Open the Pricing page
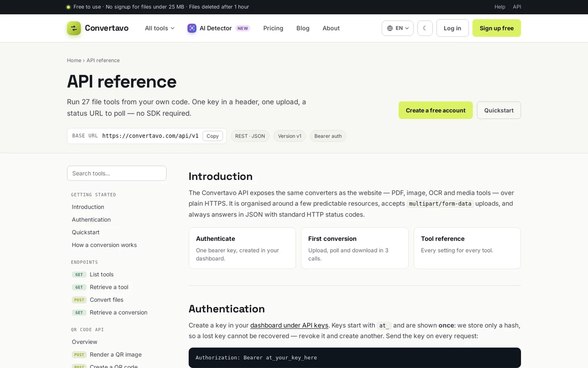588x368 pixels. click(273, 28)
